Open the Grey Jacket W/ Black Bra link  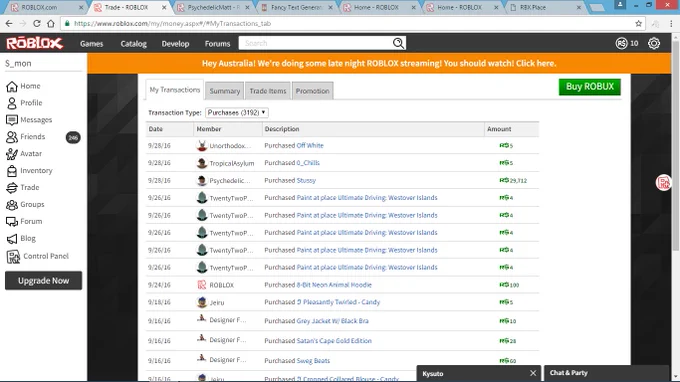click(333, 321)
